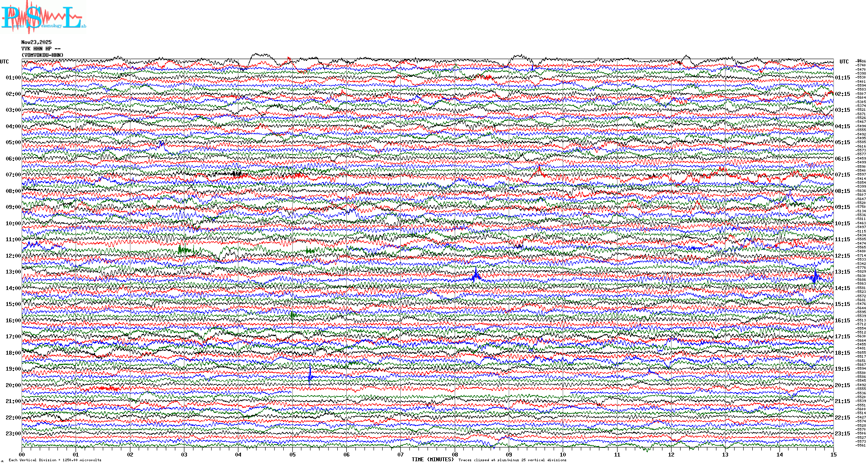This screenshot has width=868, height=466.
Task: Click the left UTC axis label
Action: 4,62
